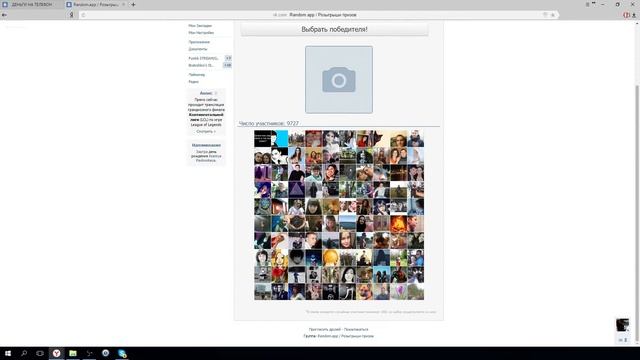Click the 'Выбрать победителя!' button
This screenshot has height=360, width=640.
click(334, 29)
